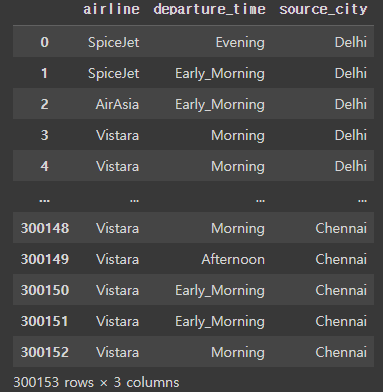Click Early_Morning in row 300151
This screenshot has height=392, width=383.
(x=220, y=321)
